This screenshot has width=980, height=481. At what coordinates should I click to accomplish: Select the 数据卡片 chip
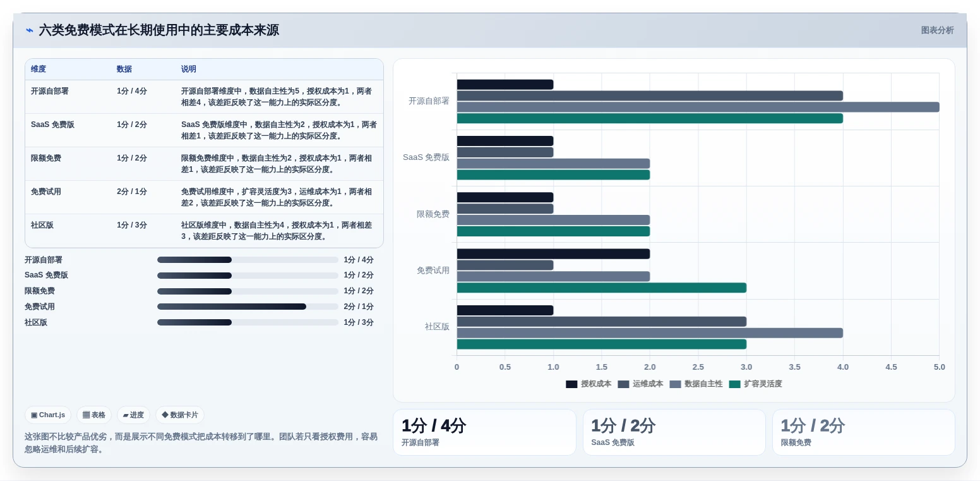point(180,415)
